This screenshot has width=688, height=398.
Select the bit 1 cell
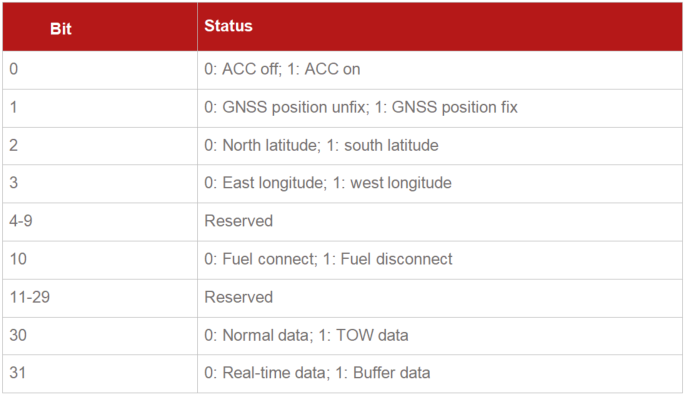[100, 108]
